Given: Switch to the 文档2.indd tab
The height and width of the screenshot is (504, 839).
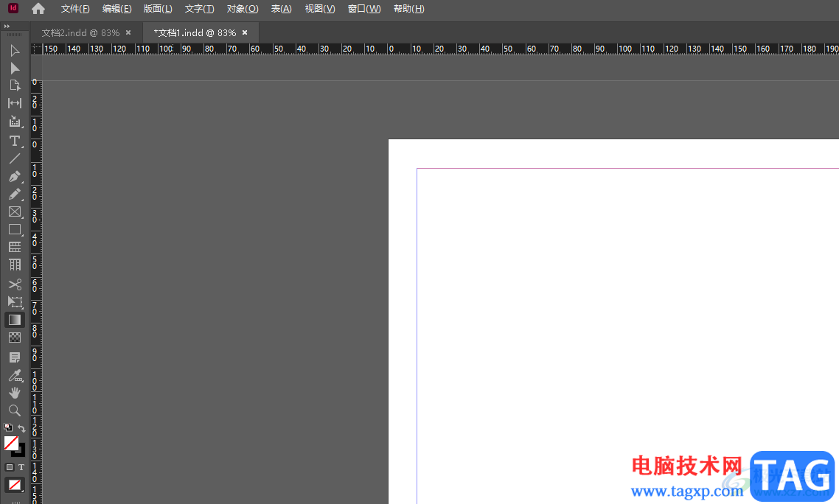Looking at the screenshot, I should click(x=80, y=32).
